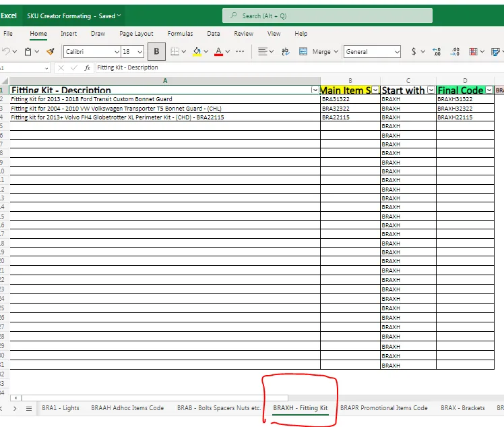Click cell with BRAXH32322
The height and width of the screenshot is (427, 504).
click(465, 109)
